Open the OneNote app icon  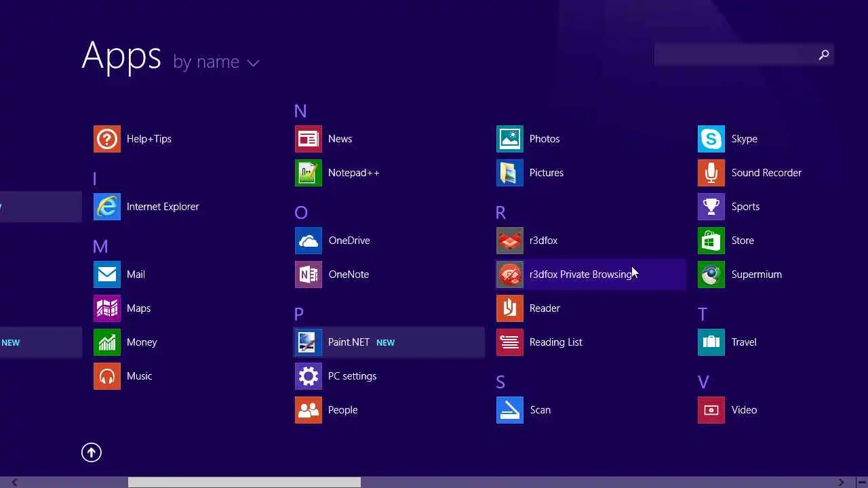point(309,274)
